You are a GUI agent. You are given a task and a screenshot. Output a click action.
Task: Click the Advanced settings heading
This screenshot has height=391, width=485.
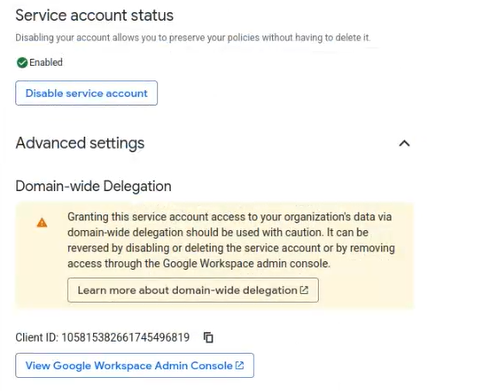pyautogui.click(x=80, y=143)
